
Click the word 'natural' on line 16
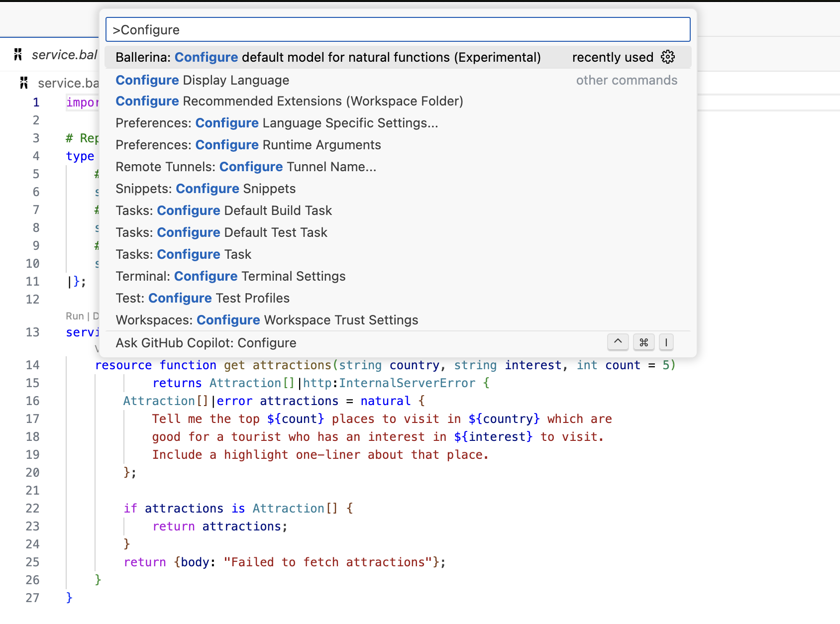tap(386, 401)
